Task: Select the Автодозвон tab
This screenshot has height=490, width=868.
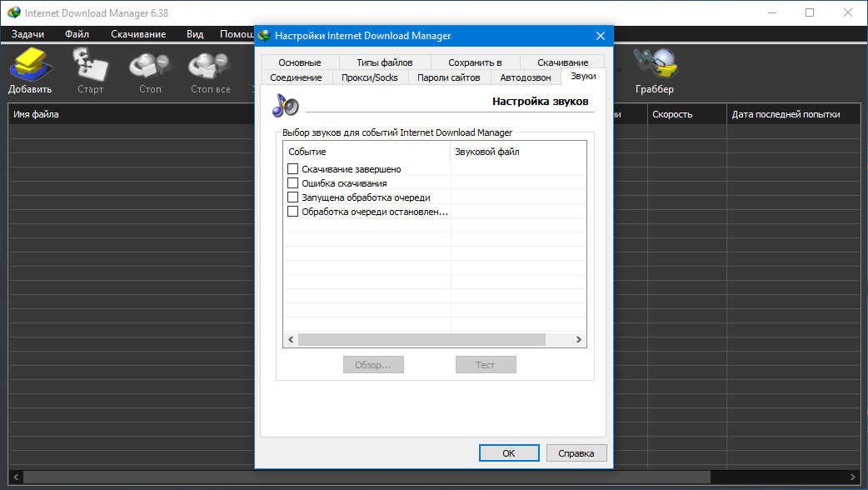Action: click(526, 77)
